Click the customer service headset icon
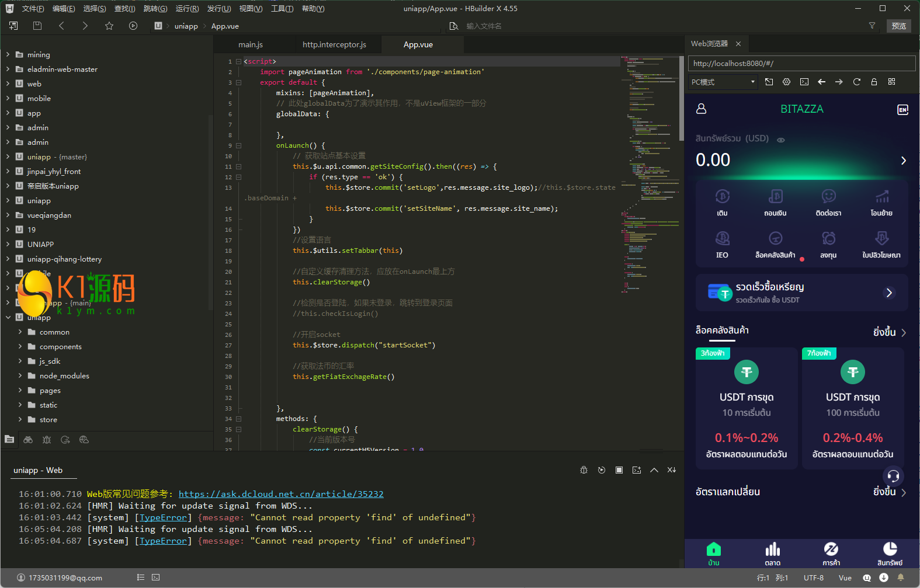 coord(893,476)
